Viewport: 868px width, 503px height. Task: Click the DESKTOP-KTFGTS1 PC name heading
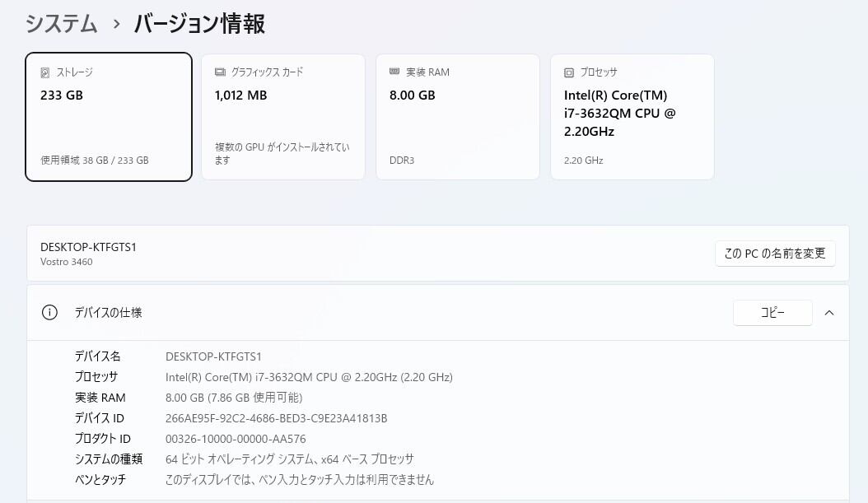[88, 247]
